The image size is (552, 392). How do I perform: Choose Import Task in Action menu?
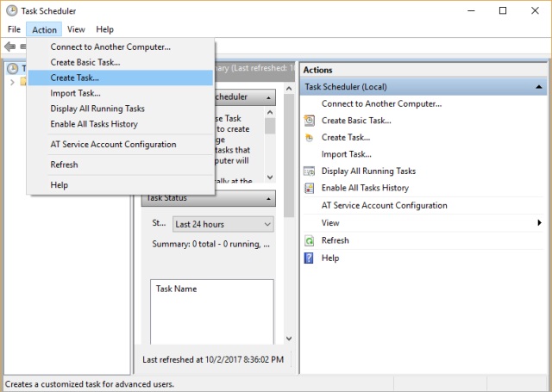pos(121,93)
